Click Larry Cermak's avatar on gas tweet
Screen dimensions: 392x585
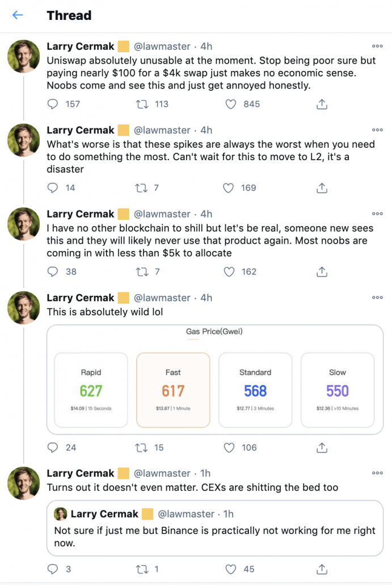click(x=24, y=307)
